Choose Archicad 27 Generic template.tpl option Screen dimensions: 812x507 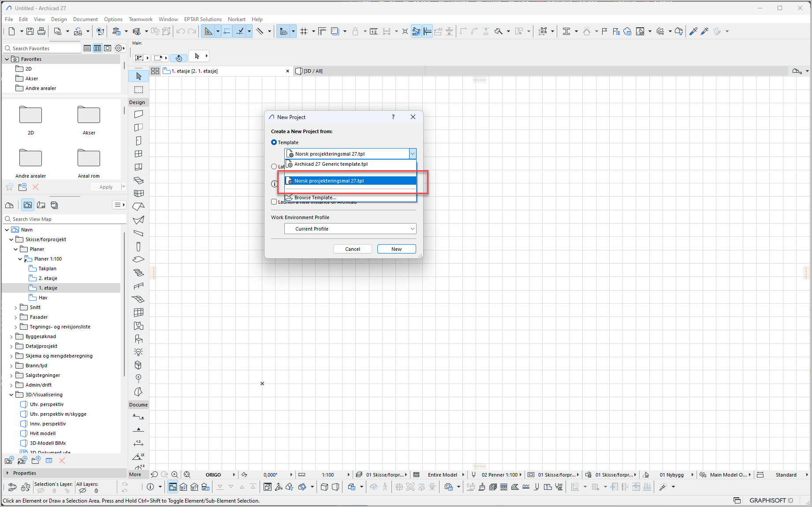tap(331, 164)
